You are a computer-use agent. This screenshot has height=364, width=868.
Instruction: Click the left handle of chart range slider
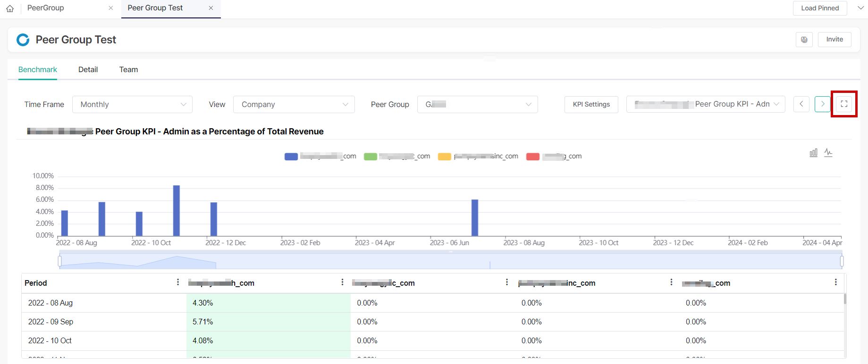[x=59, y=261]
